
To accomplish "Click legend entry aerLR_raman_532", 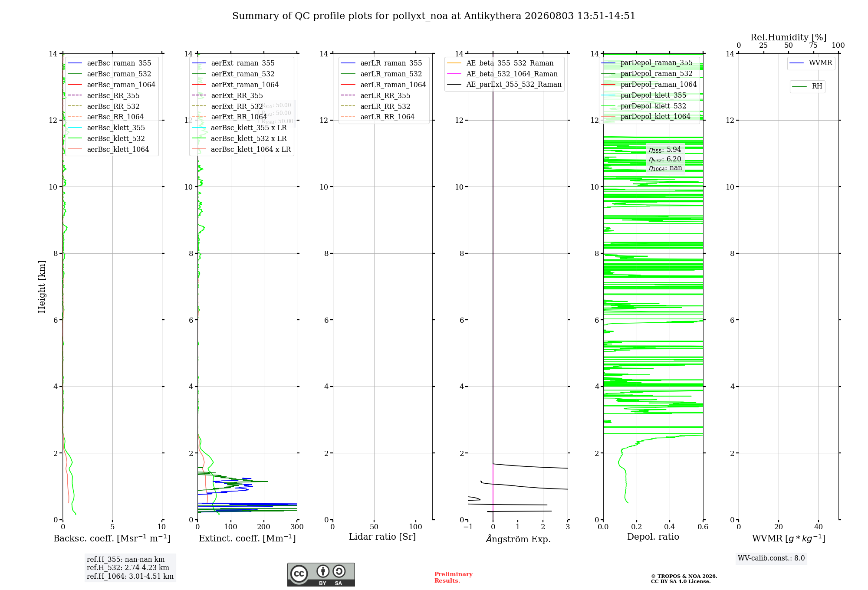I will 382,74.
